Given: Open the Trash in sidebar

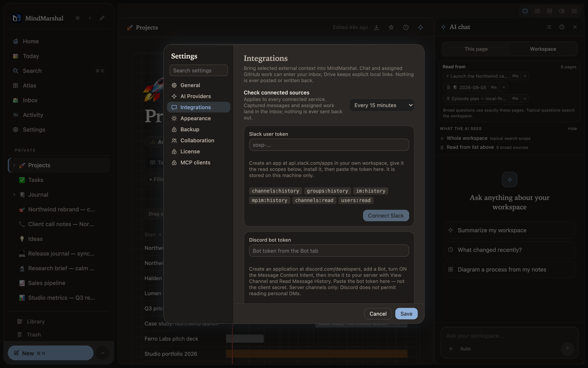Looking at the screenshot, I should coord(59,335).
